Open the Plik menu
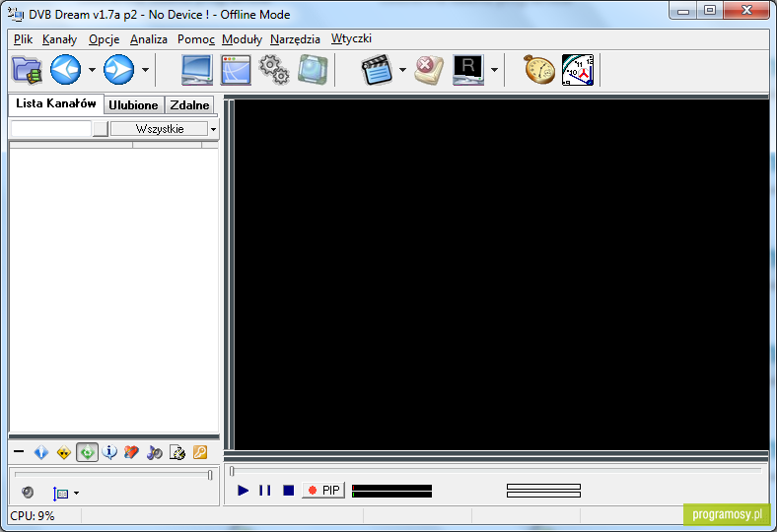Image resolution: width=777 pixels, height=532 pixels. coord(23,39)
